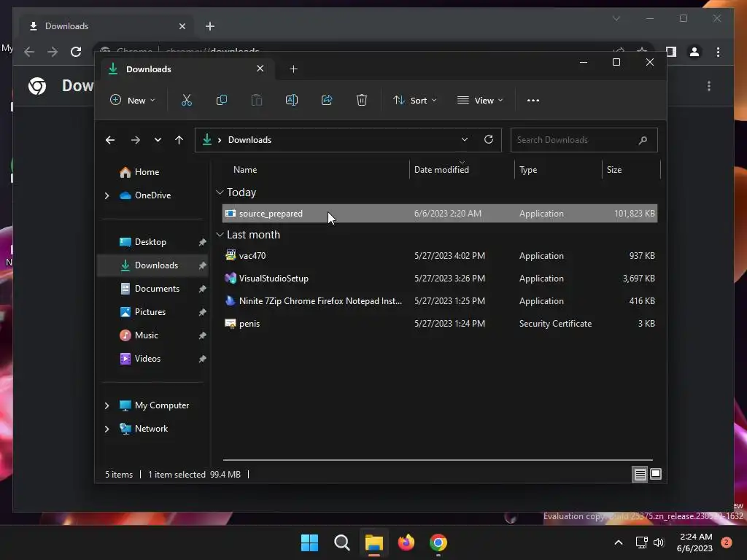The height and width of the screenshot is (560, 747).
Task: Go up one folder level arrow
Action: (179, 140)
